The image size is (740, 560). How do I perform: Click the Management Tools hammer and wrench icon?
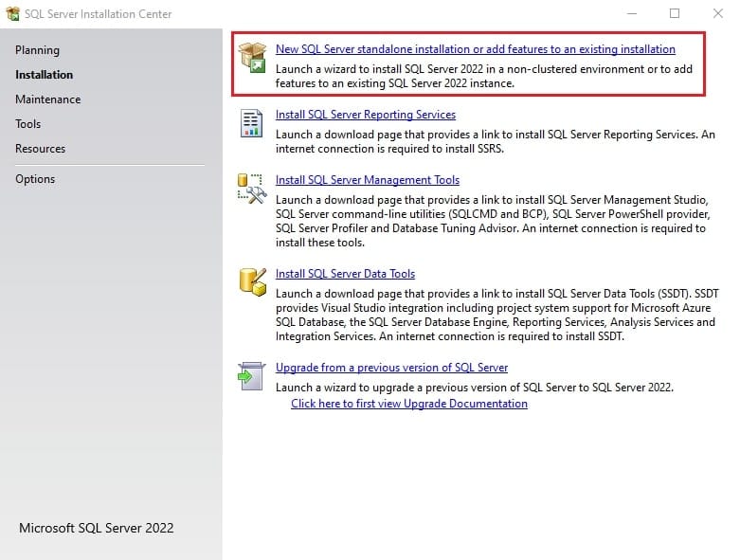click(x=252, y=189)
